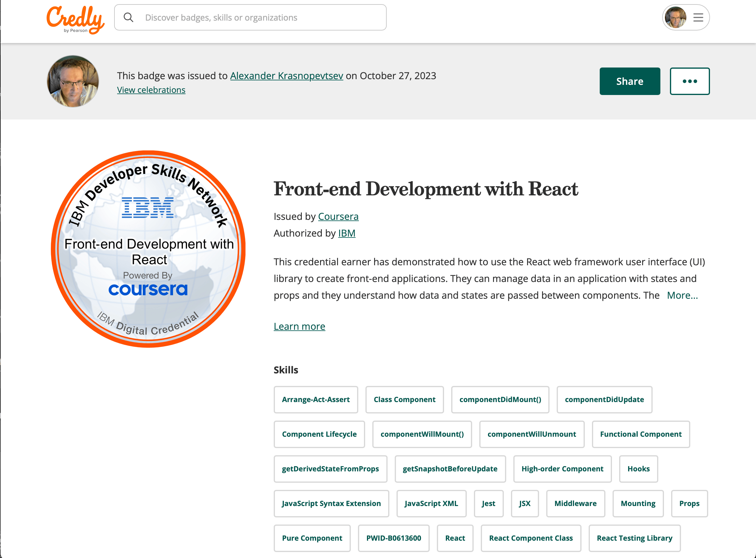The height and width of the screenshot is (558, 756).
Task: Open the JavaScript Syntax Extension skill tag
Action: pyautogui.click(x=331, y=504)
